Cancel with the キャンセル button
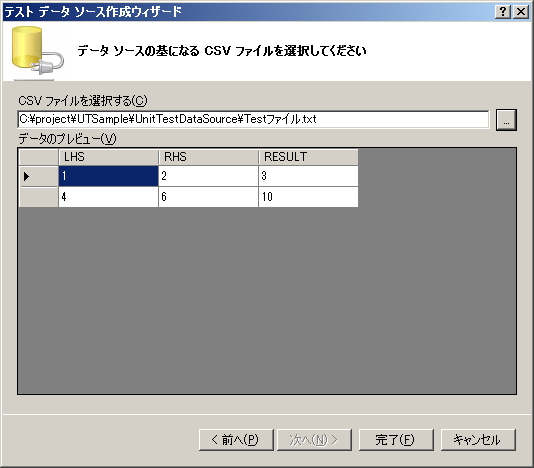Image resolution: width=534 pixels, height=468 pixels. tap(478, 440)
